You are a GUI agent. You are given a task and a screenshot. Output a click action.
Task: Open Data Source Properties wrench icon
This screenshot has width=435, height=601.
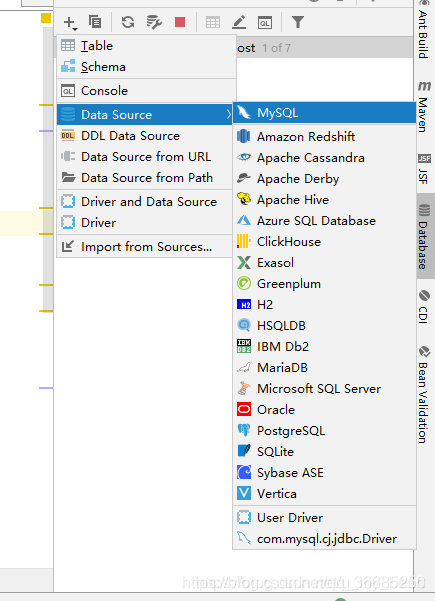(154, 22)
